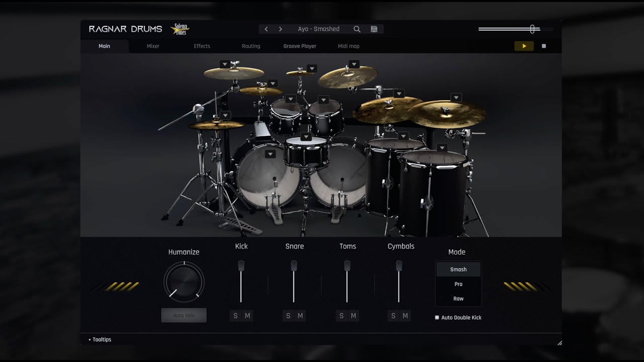Expand dropdown above the far-left crash cymbal
Screen dimensions: 644x362
225,64
